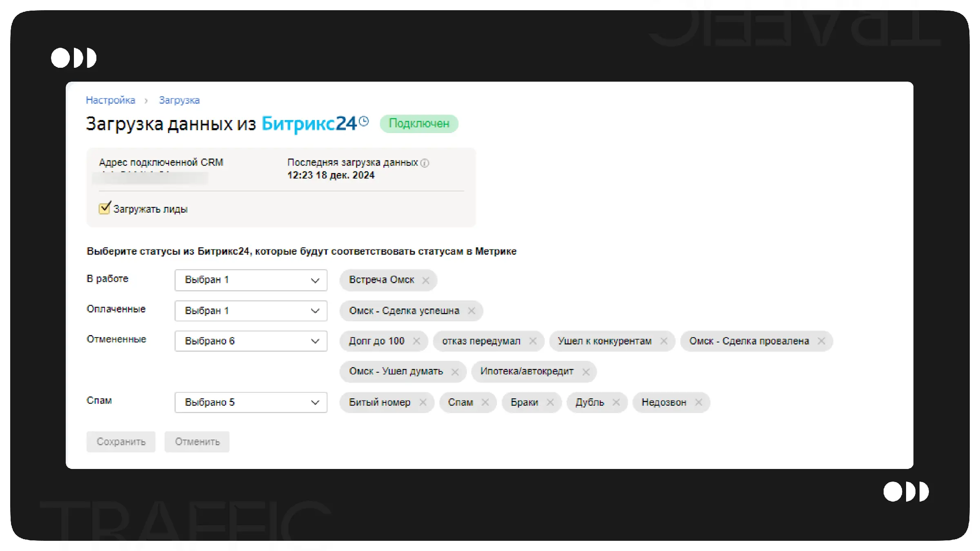
Task: Delete the 'Битый номер' spam tag
Action: pos(423,402)
